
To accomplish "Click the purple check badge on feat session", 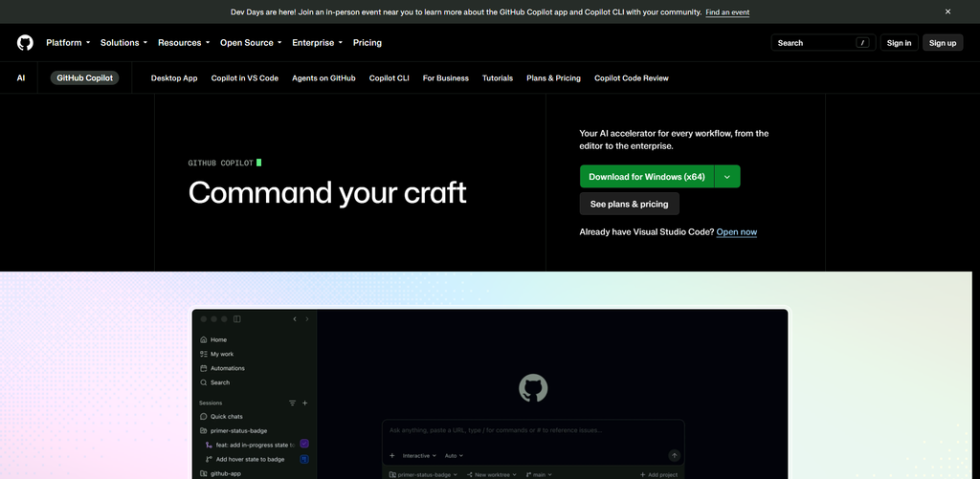I will tap(304, 444).
